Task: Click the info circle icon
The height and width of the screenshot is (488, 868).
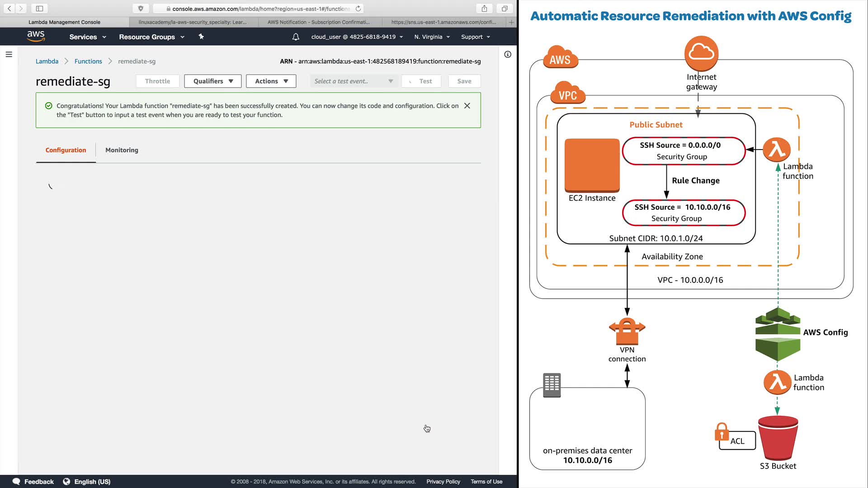Action: 508,54
